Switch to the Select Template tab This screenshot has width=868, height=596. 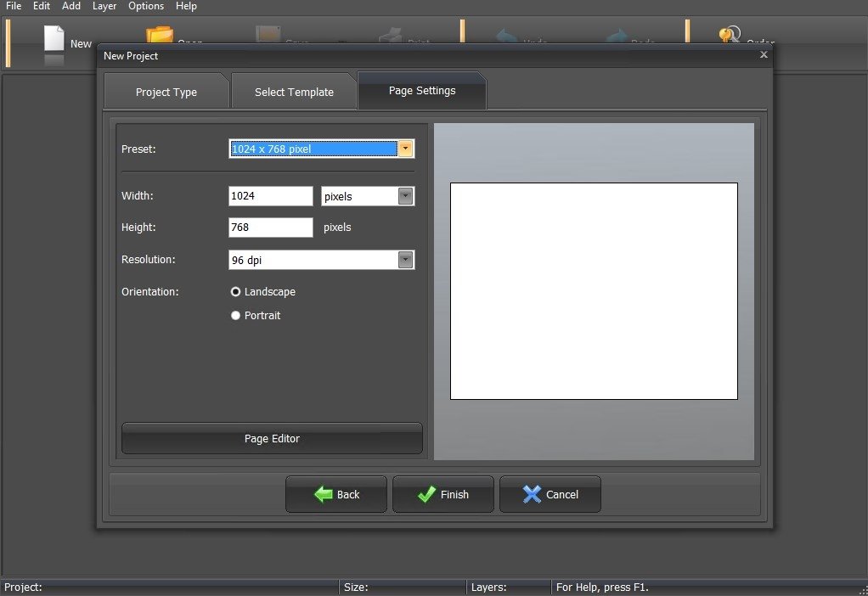coord(294,92)
